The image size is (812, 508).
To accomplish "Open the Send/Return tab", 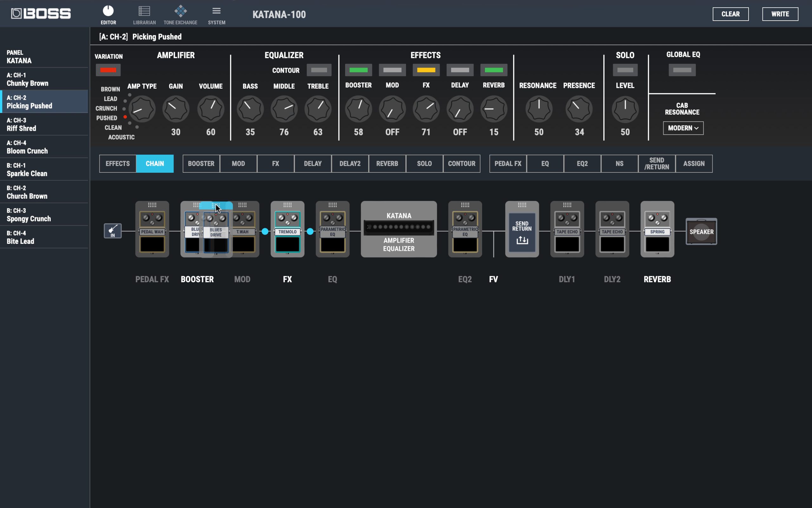I will 657,164.
